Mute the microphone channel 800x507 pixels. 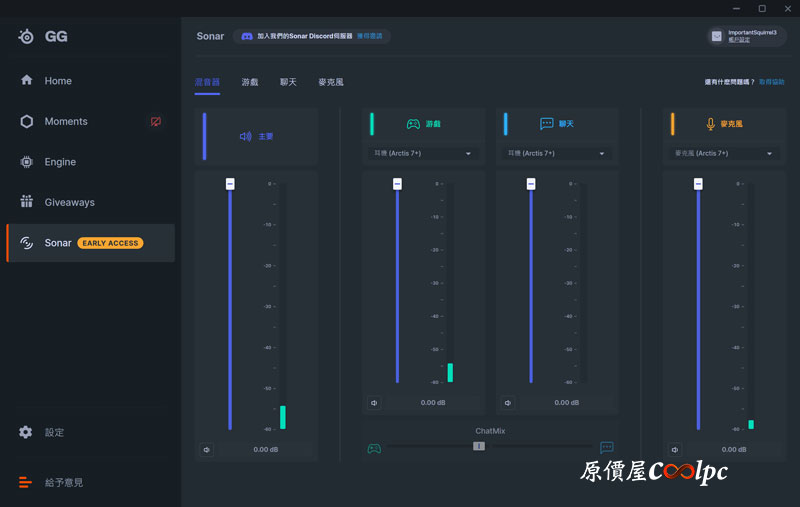tap(675, 450)
